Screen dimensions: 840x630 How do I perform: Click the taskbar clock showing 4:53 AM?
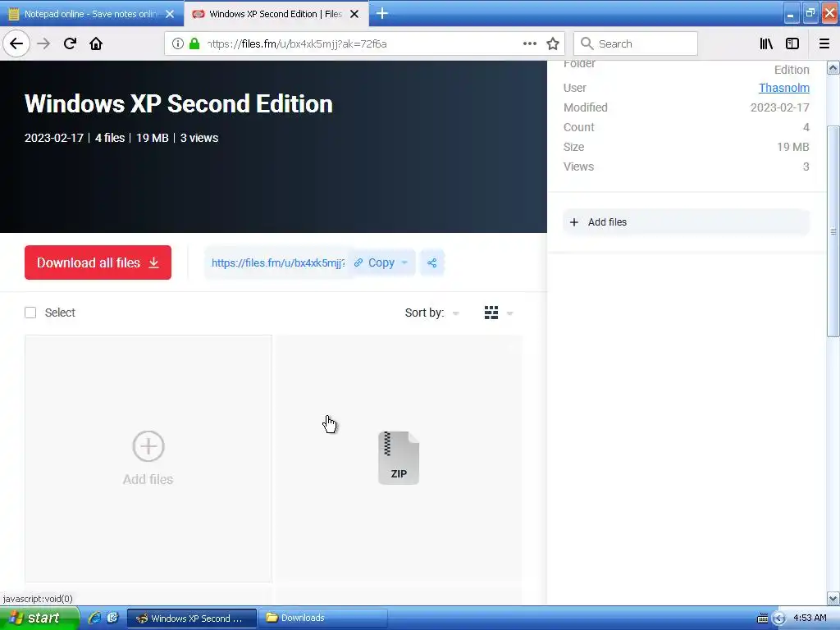coord(810,618)
